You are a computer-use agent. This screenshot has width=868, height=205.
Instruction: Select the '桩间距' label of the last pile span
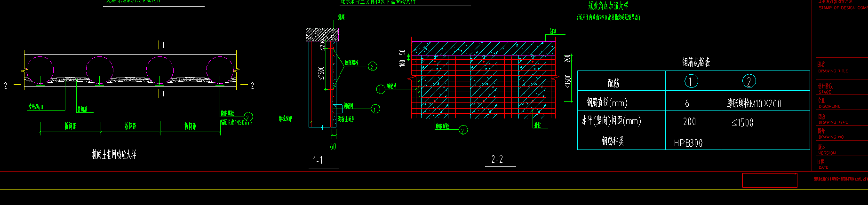click(x=190, y=126)
